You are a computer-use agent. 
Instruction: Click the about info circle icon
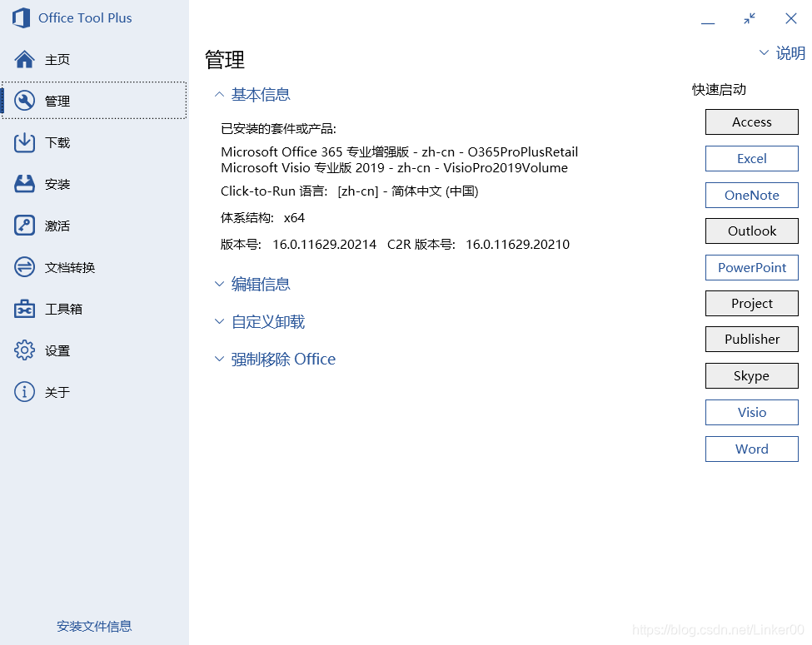coord(24,392)
